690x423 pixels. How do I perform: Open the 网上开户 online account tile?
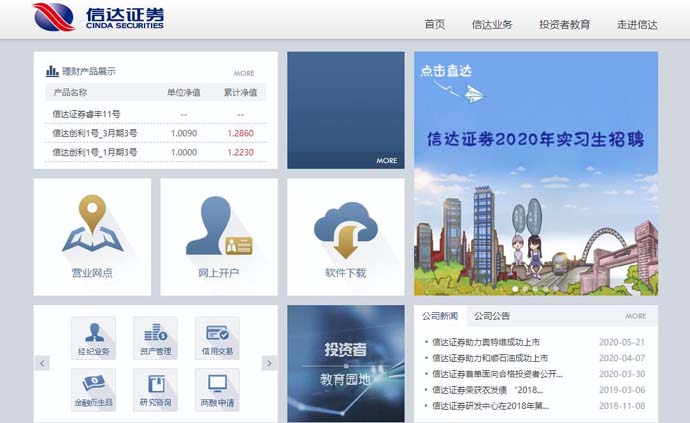point(219,237)
